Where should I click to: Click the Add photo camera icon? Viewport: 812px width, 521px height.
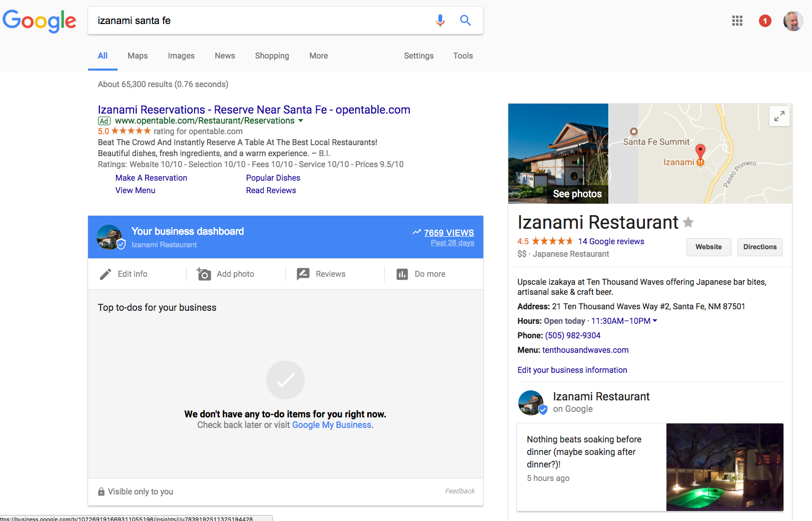pyautogui.click(x=204, y=274)
